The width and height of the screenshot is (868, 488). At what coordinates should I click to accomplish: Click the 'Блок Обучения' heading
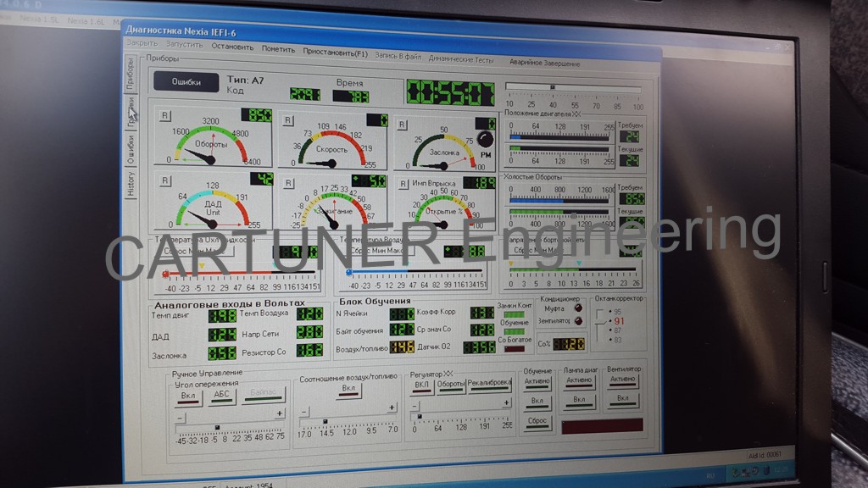pyautogui.click(x=375, y=302)
